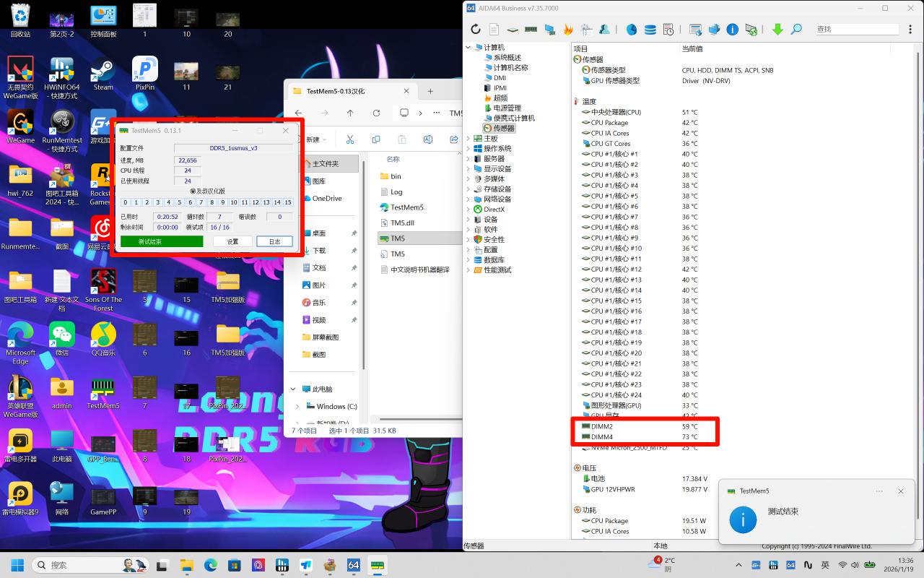Image resolution: width=924 pixels, height=578 pixels.
Task: Expand the 操作系统 tree node in AIDA64
Action: [467, 149]
